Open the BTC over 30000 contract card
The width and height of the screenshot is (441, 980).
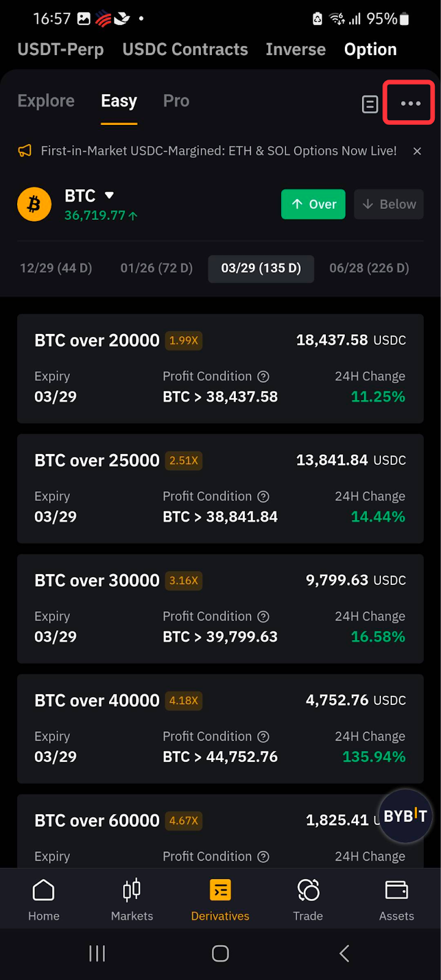coord(220,609)
